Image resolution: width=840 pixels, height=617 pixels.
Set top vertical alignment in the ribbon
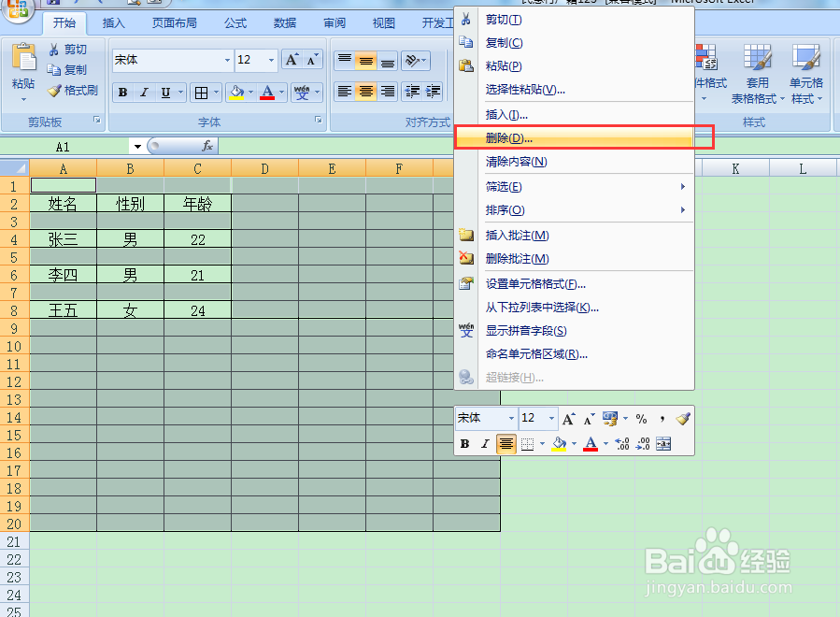click(x=345, y=61)
